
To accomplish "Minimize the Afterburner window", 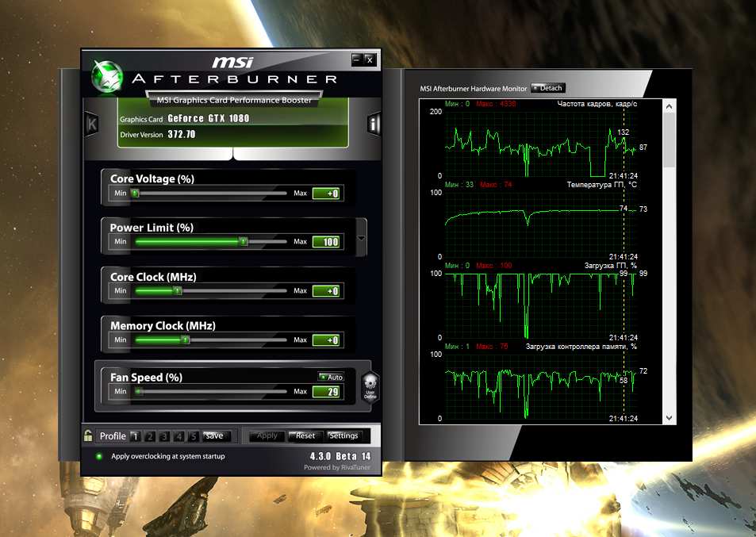I will [x=356, y=59].
